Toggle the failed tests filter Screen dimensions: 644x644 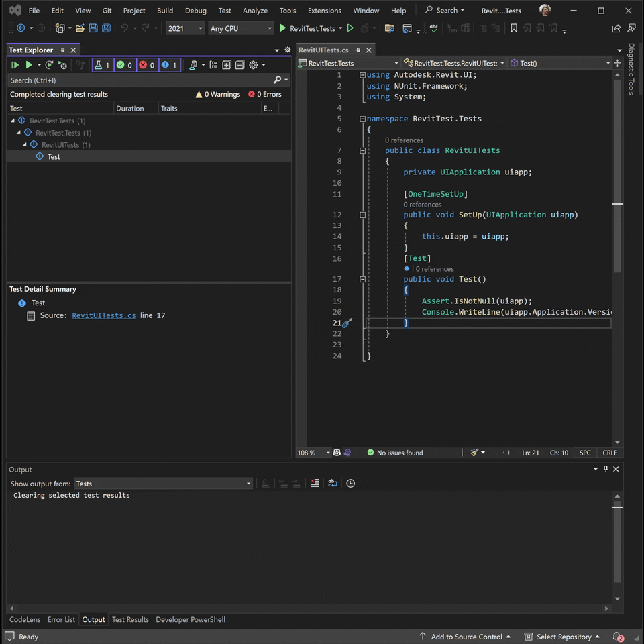[x=147, y=65]
